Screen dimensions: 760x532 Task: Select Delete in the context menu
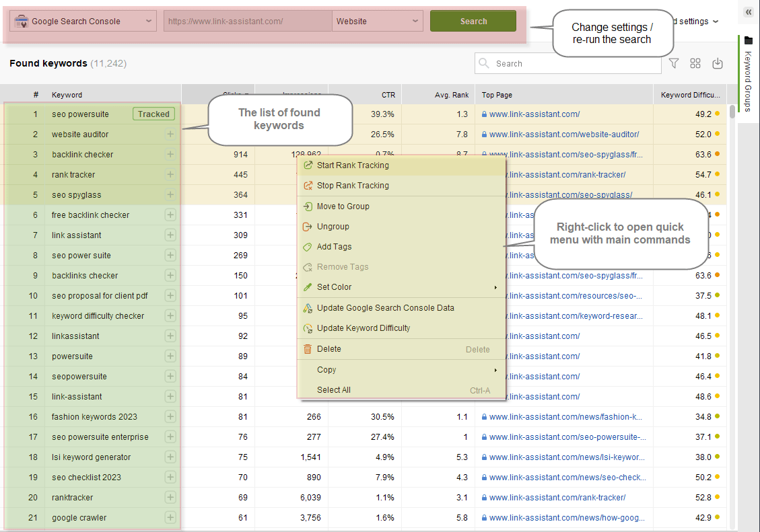point(401,349)
